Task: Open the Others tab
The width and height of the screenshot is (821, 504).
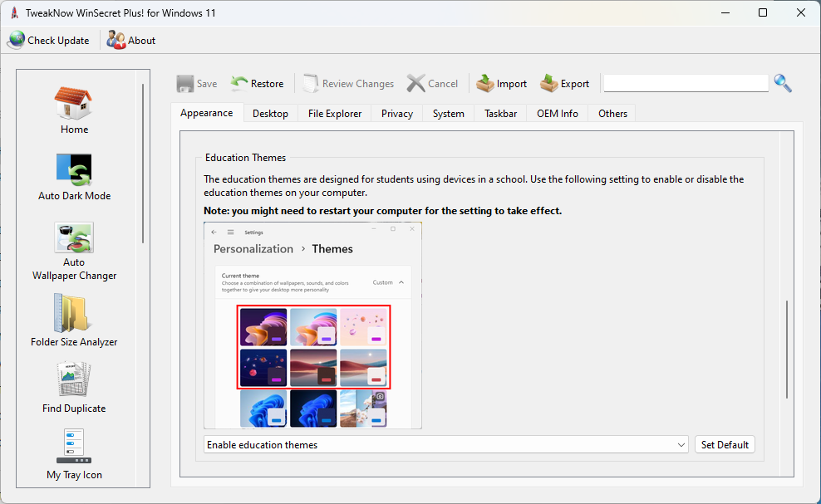Action: (x=612, y=114)
